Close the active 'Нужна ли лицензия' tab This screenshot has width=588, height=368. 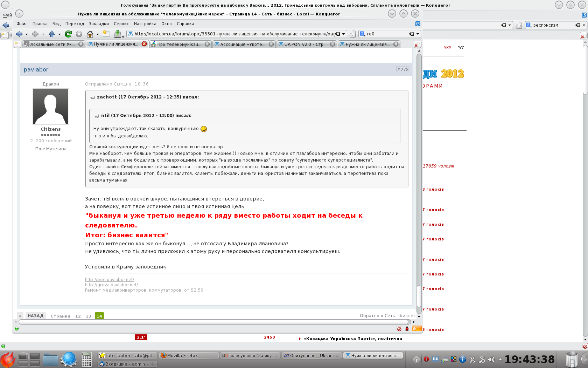click(144, 44)
